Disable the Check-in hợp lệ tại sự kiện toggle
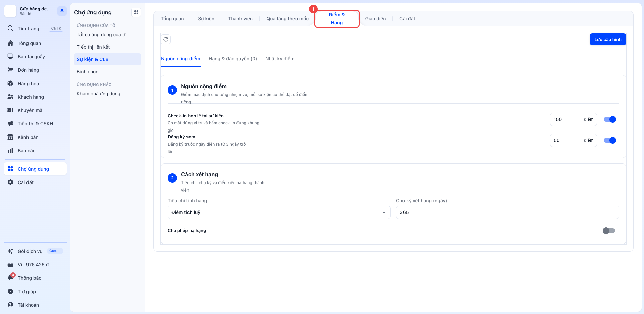 [610, 119]
